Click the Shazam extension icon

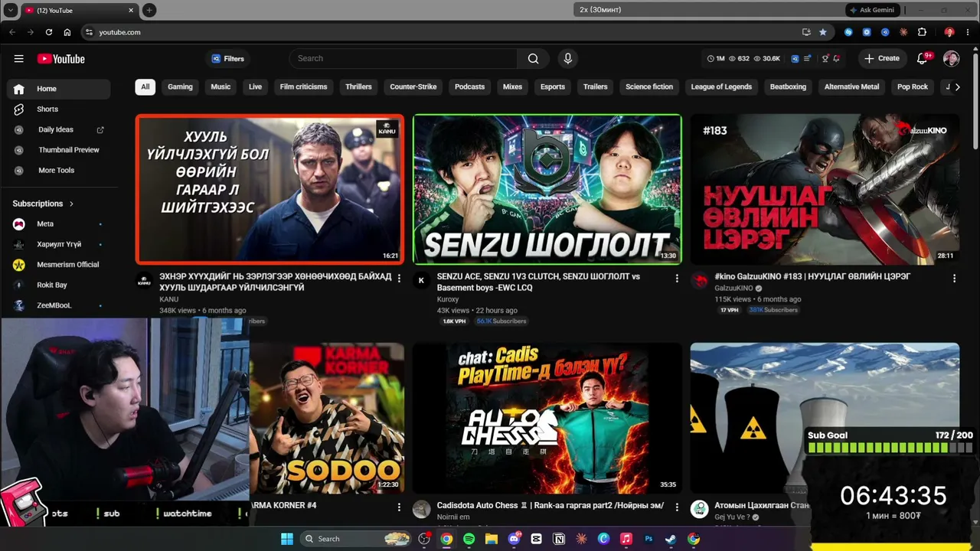pyautogui.click(x=848, y=32)
